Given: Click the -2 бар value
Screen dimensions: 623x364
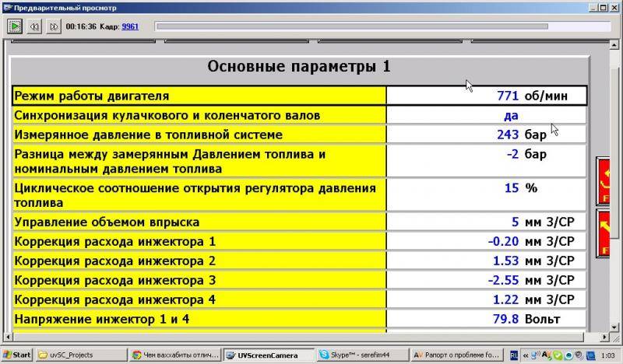Looking at the screenshot, I should click(527, 154).
